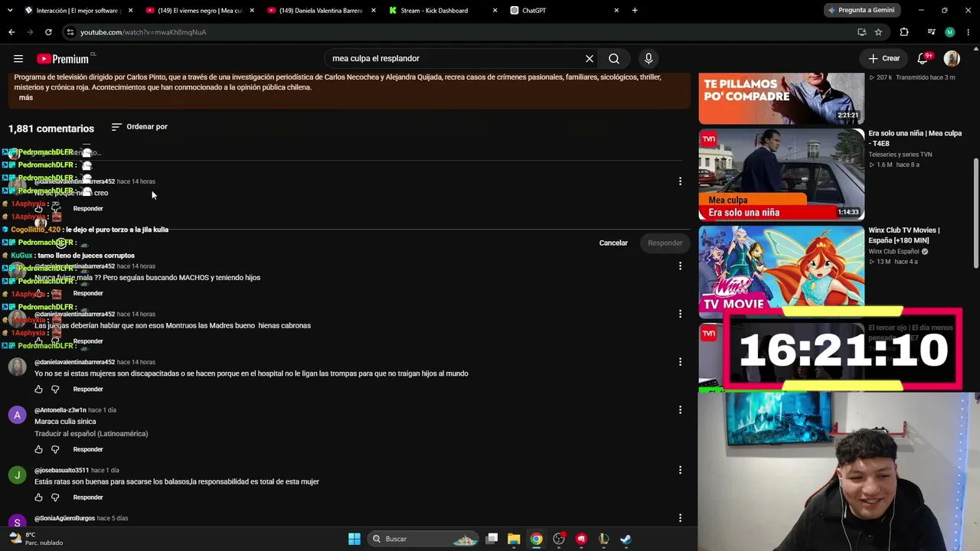Like josebasualto3511's comment
Viewport: 980px width, 551px height.
pos(39,497)
